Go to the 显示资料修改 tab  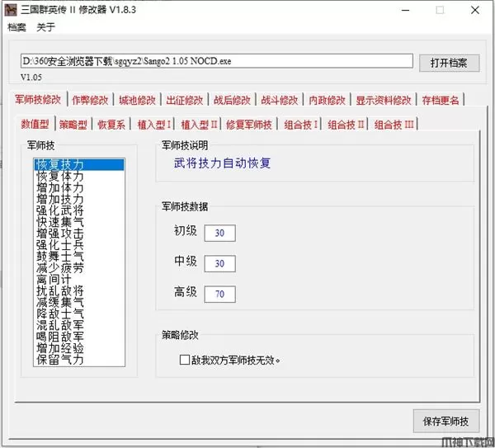[x=384, y=100]
